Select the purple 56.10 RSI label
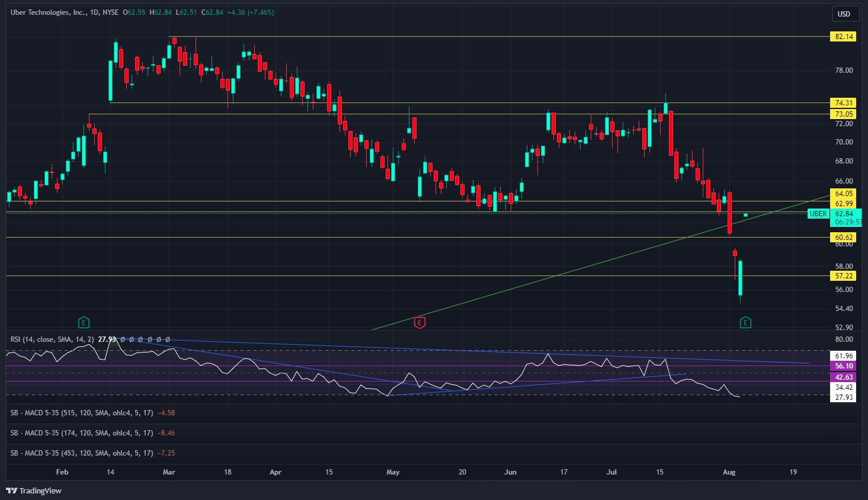The height and width of the screenshot is (500, 868). pos(844,366)
